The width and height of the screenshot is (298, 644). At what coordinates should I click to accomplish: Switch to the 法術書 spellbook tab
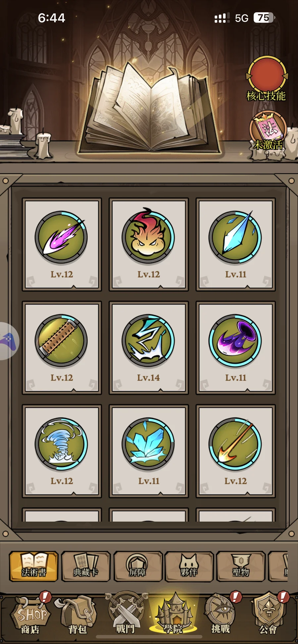pos(33,566)
